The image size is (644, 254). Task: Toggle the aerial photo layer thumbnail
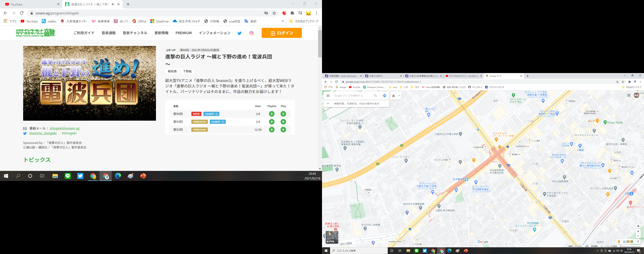click(332, 237)
